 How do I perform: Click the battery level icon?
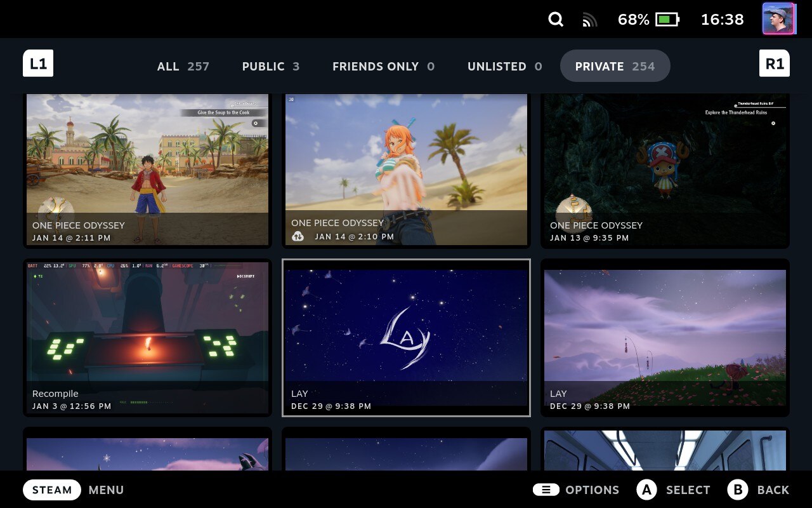click(667, 20)
